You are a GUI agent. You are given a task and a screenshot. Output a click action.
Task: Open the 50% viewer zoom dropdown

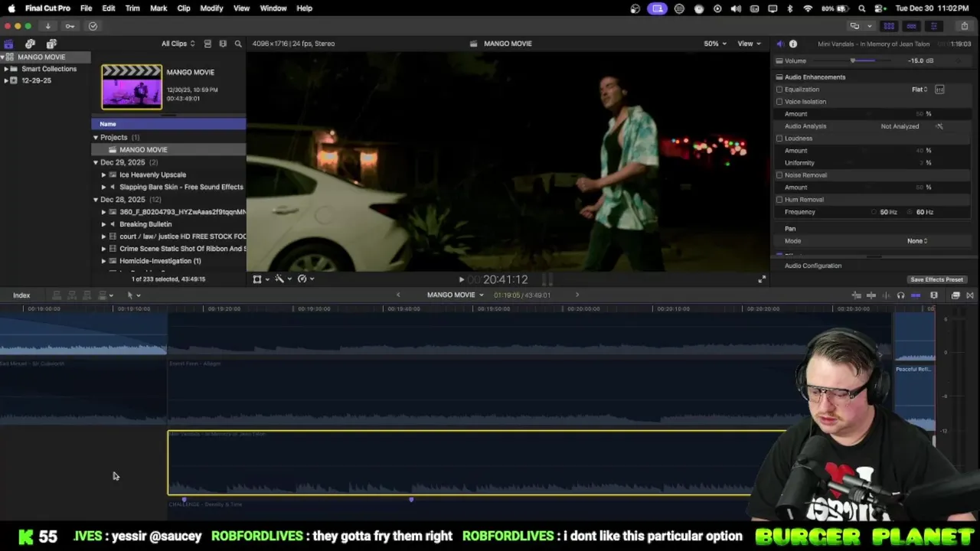click(715, 44)
